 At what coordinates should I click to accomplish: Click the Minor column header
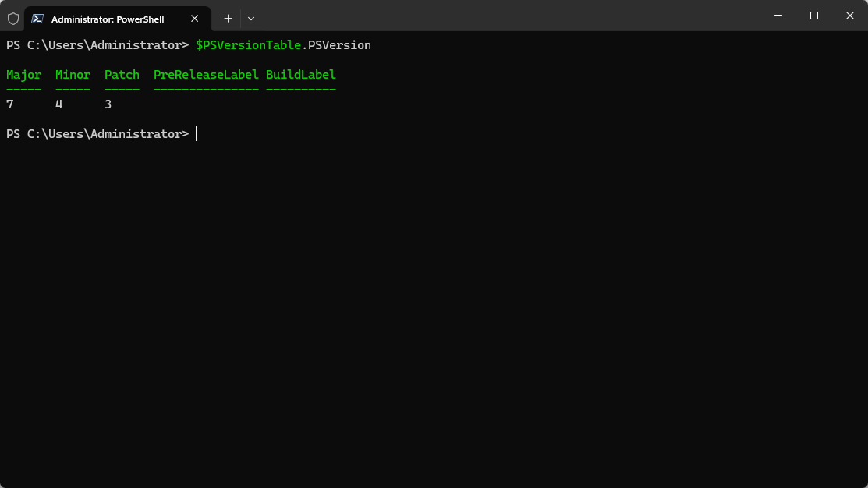pos(73,75)
